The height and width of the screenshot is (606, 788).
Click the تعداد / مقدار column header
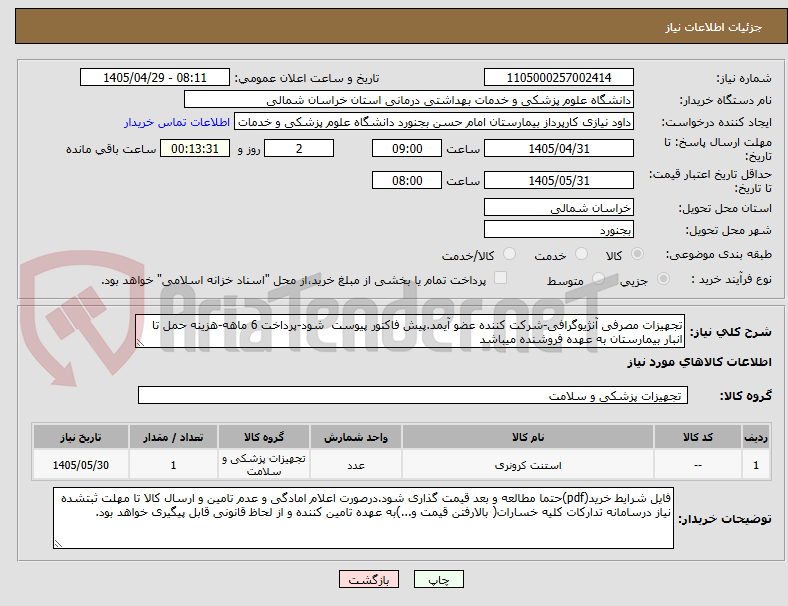pyautogui.click(x=173, y=437)
